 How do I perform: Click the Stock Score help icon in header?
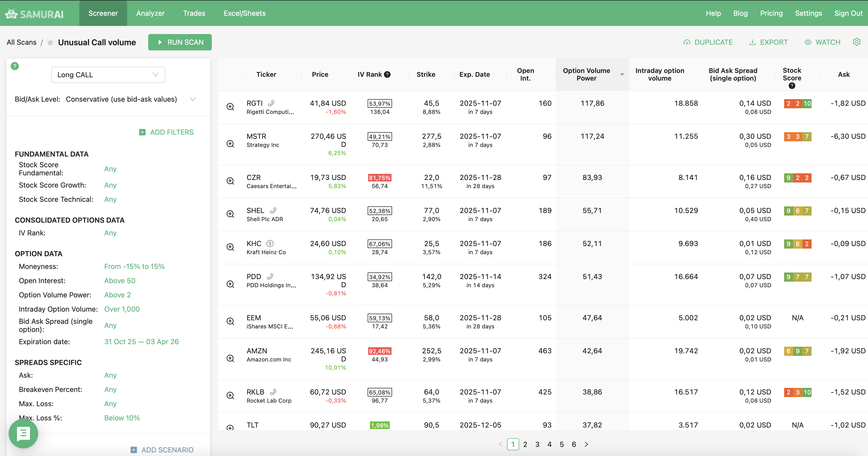(x=792, y=86)
